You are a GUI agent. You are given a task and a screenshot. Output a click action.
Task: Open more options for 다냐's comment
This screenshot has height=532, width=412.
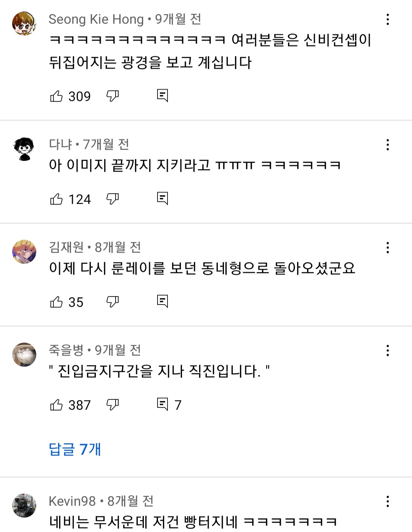pyautogui.click(x=388, y=145)
